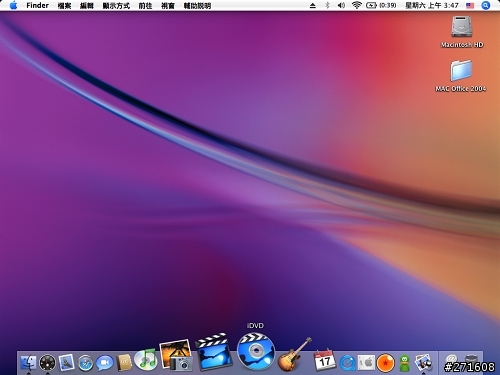Open the 輔助說明 menu
Image resolution: width=500 pixels, height=375 pixels.
197,6
